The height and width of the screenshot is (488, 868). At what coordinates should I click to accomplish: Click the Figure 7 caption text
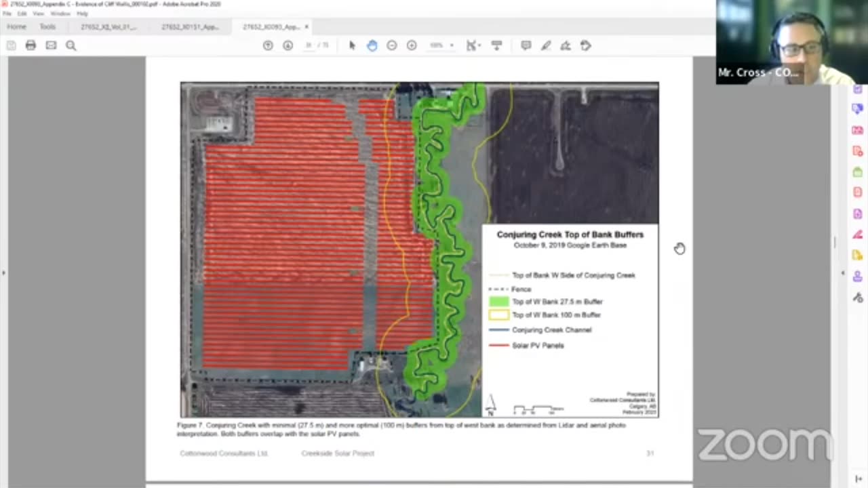coord(401,429)
